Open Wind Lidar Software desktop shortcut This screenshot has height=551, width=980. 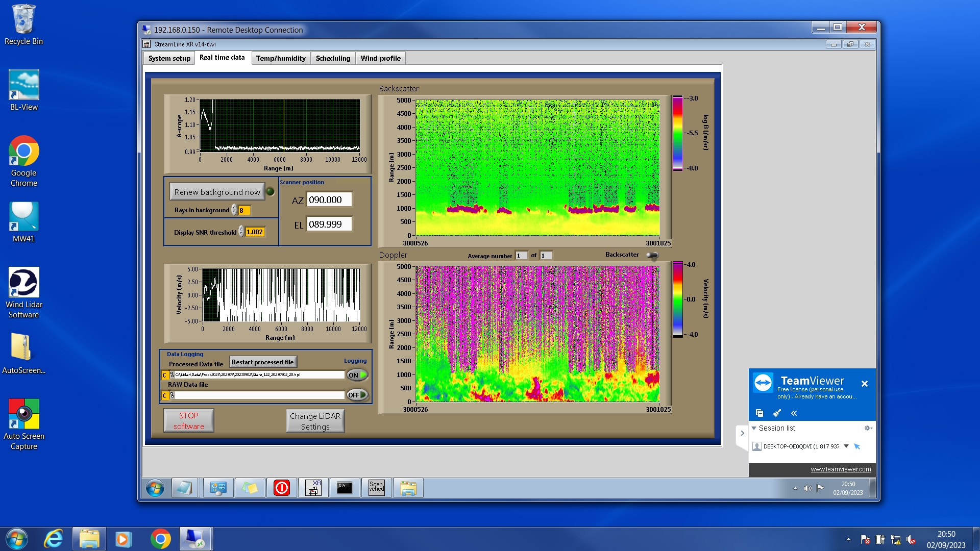23,292
